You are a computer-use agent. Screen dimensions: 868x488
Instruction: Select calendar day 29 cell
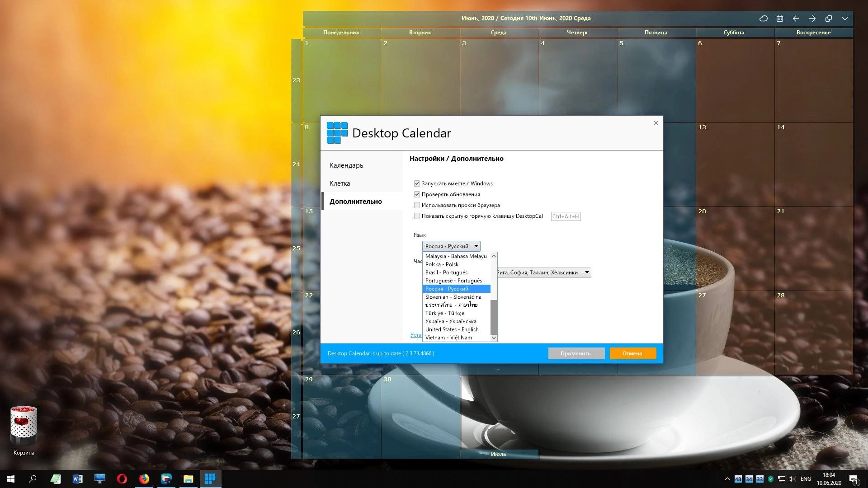[x=342, y=417]
